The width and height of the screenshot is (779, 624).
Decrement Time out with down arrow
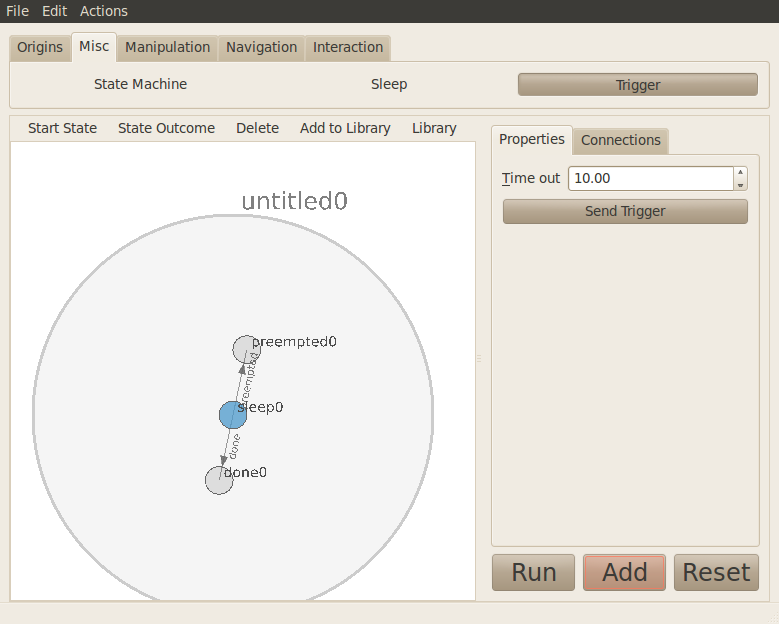(740, 184)
